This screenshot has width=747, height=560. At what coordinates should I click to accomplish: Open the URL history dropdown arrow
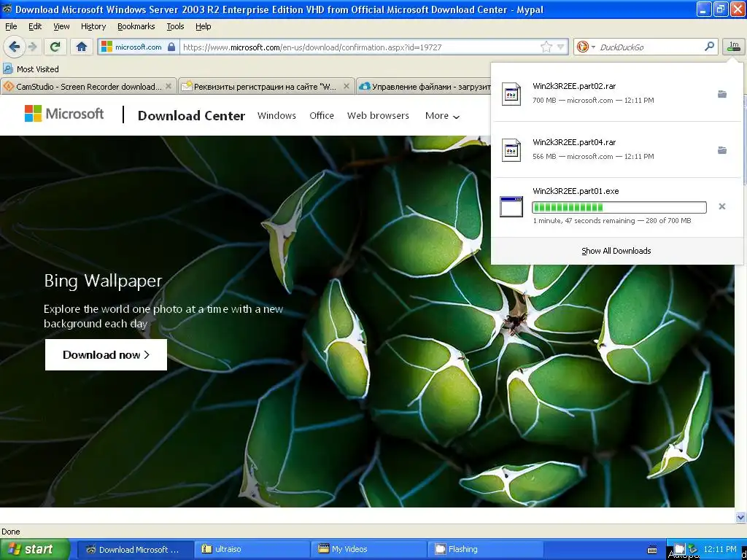point(561,47)
